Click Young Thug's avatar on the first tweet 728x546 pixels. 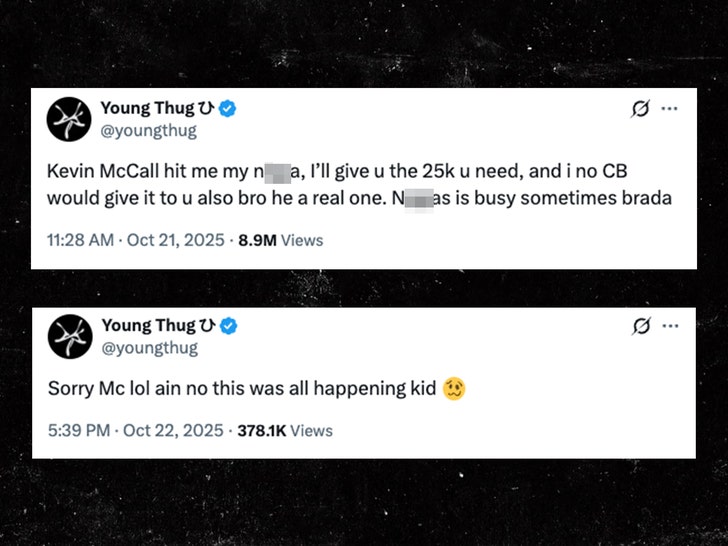coord(70,119)
